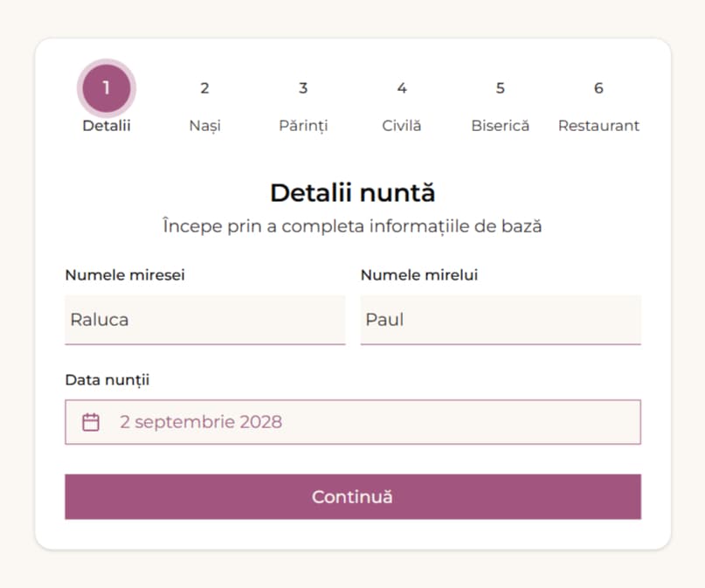Focus the Numele miresei input field
705x588 pixels.
pyautogui.click(x=205, y=320)
